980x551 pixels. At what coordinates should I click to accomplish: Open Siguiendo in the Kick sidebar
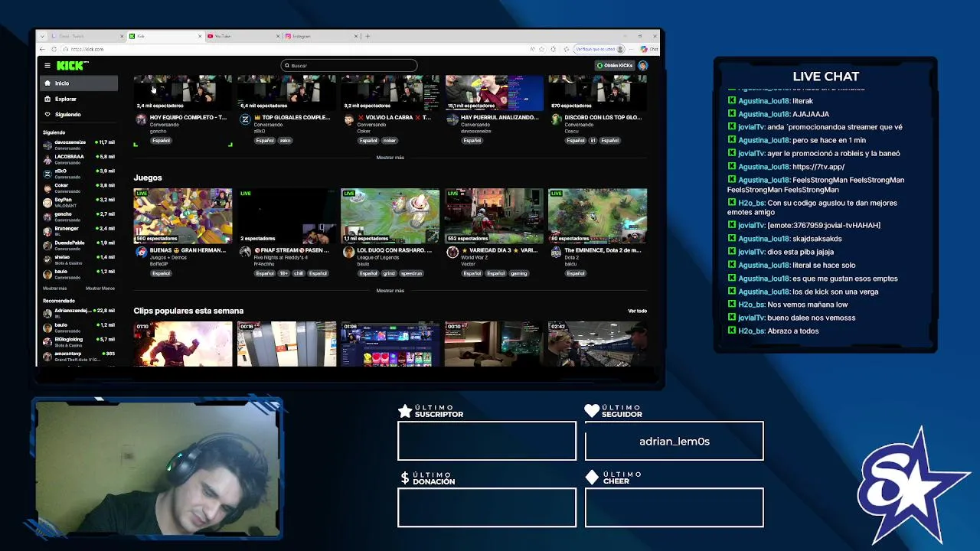67,114
